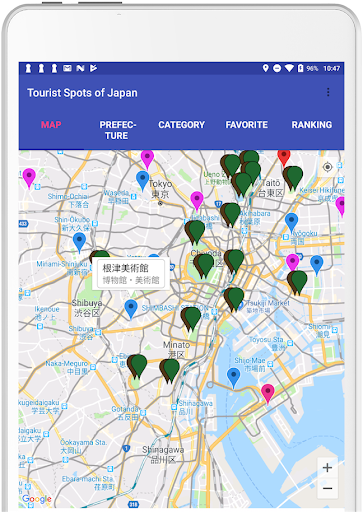Click the Google logo on the map

point(36,499)
